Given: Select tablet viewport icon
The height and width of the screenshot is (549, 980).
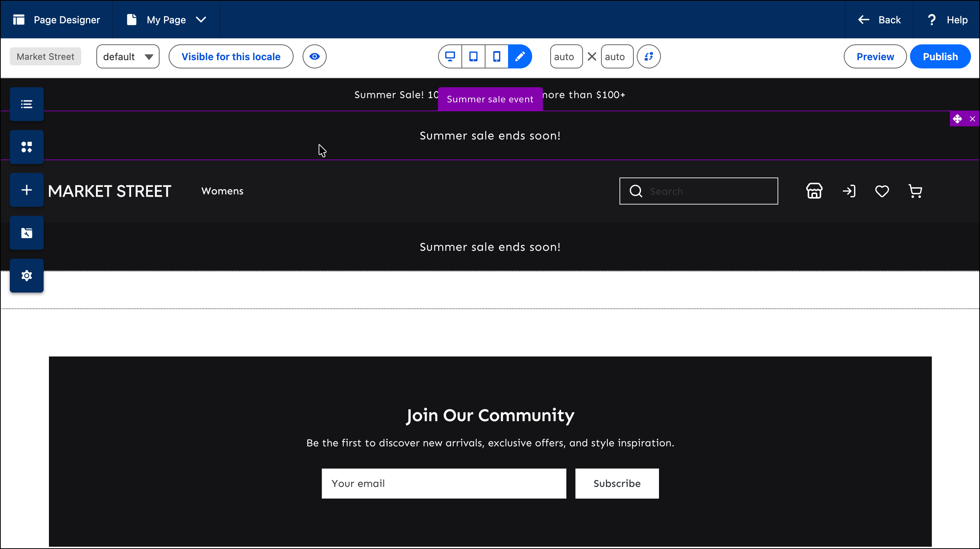Looking at the screenshot, I should (x=473, y=57).
